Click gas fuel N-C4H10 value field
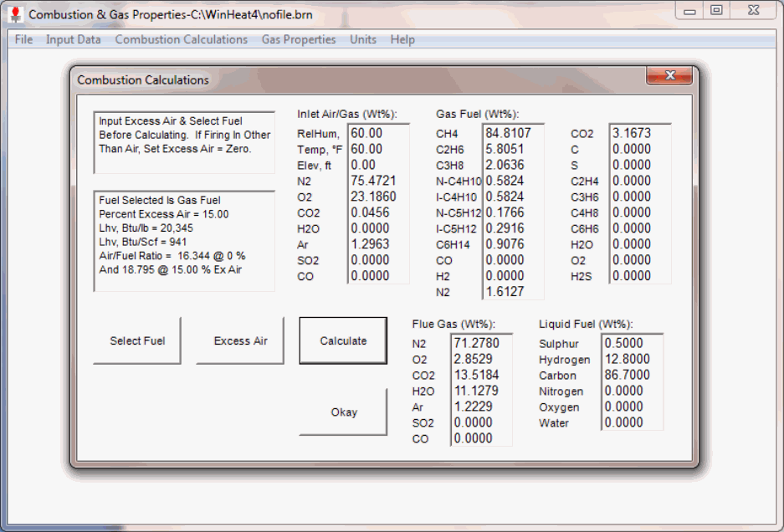Viewport: 784px width, 532px height. click(514, 181)
